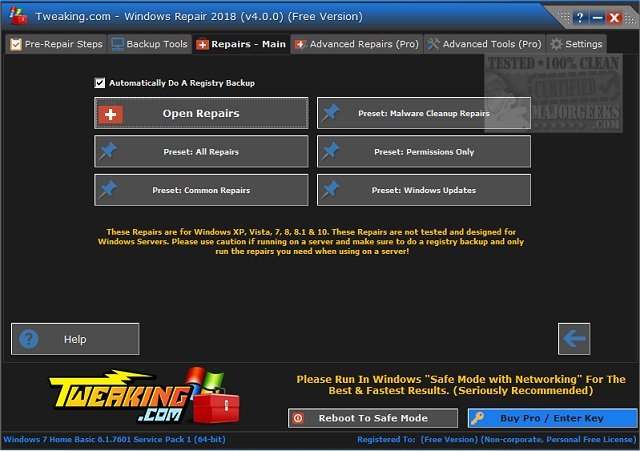Viewport: 640px width, 451px height.
Task: Choose Preset: Common Repairs
Action: 201,190
